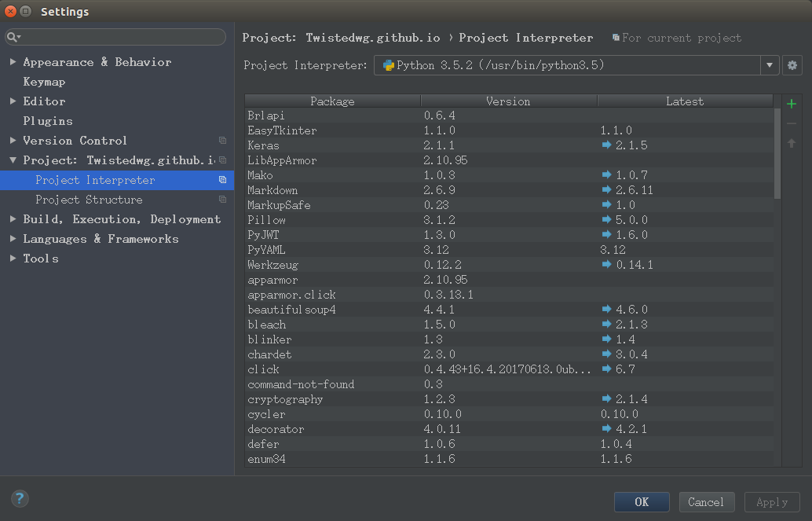Expand Appearance & Behavior section
Screen dimensions: 812x521
pos(13,62)
